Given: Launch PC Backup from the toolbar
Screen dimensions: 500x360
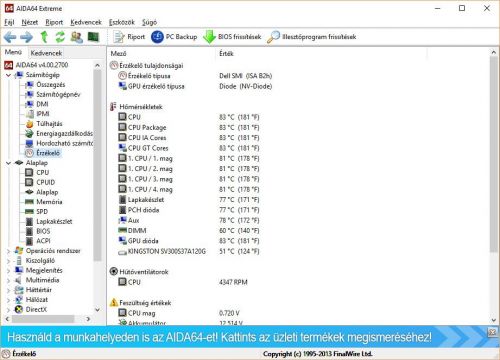Looking at the screenshot, I should (x=174, y=37).
